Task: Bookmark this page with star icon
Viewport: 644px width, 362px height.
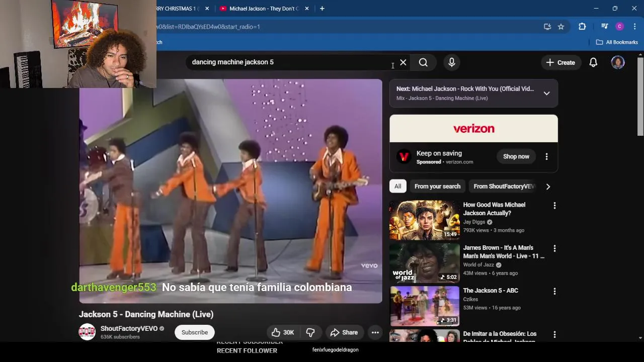Action: pyautogui.click(x=561, y=27)
